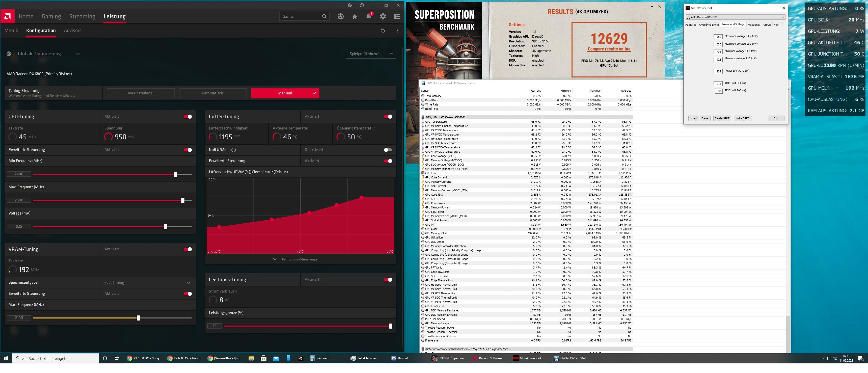Click Maximum Voltage GFX value field
Image resolution: width=868 pixels, height=373 pixels.
718,37
